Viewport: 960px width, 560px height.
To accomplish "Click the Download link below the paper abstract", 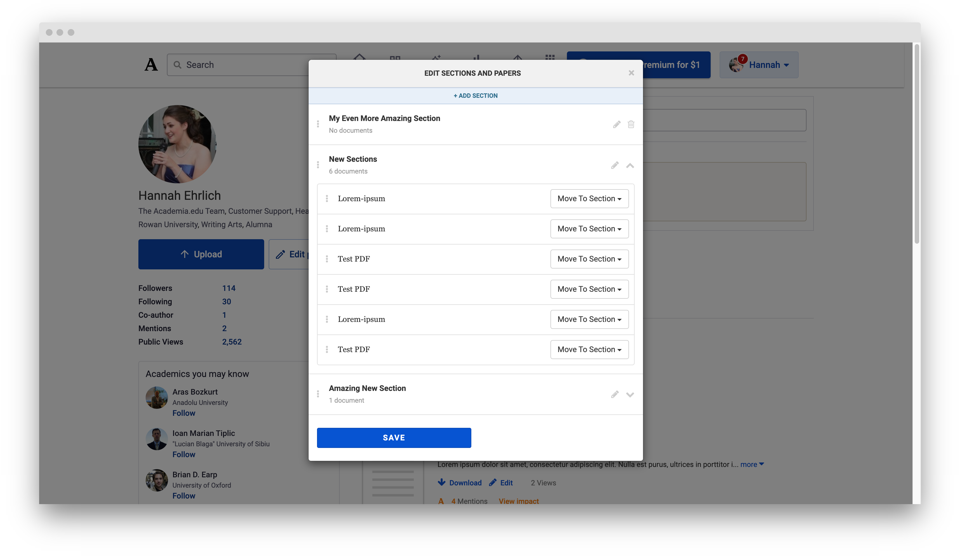I will [x=460, y=483].
